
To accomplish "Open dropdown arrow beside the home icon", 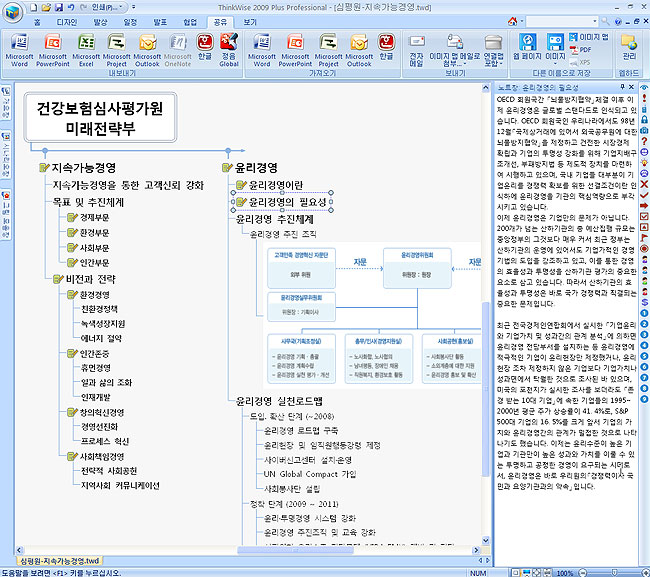I will tap(522, 21).
